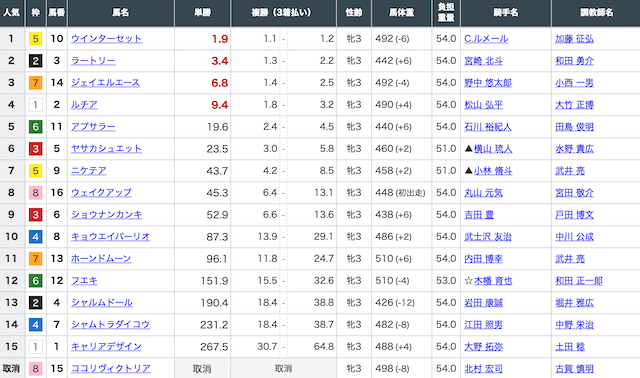640x378 pixels.
Task: Open scratched horse ココリヴィクトリア link
Action: [x=111, y=369]
